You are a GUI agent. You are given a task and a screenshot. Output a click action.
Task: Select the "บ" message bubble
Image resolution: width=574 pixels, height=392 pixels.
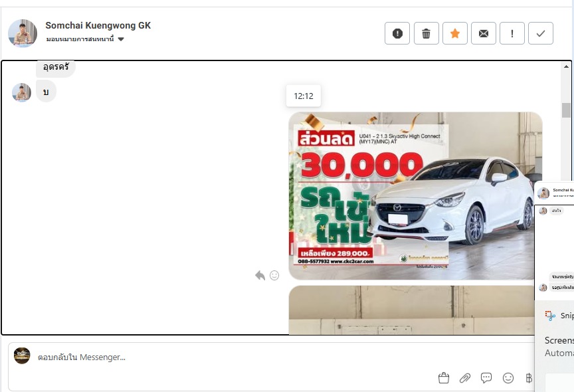point(46,92)
